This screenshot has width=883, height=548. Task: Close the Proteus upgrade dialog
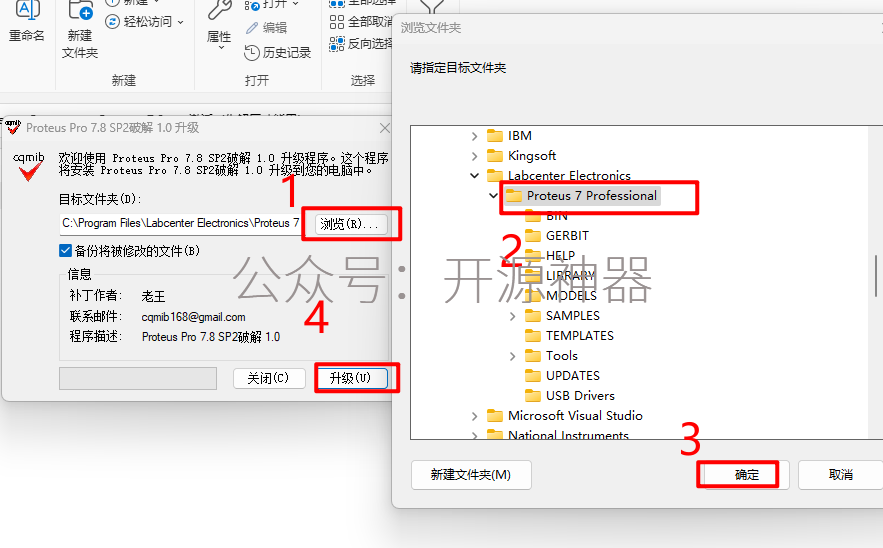coord(385,128)
